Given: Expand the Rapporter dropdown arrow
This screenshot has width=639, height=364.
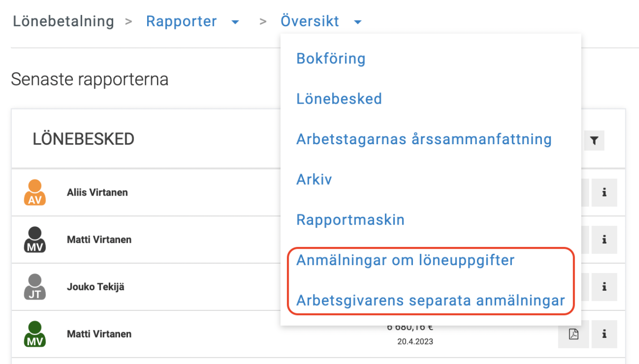Looking at the screenshot, I should coord(235,21).
